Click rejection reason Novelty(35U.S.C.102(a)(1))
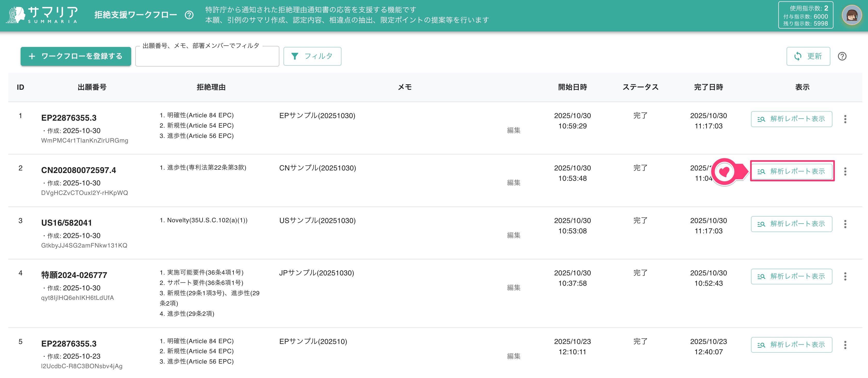The height and width of the screenshot is (378, 868). pyautogui.click(x=207, y=220)
